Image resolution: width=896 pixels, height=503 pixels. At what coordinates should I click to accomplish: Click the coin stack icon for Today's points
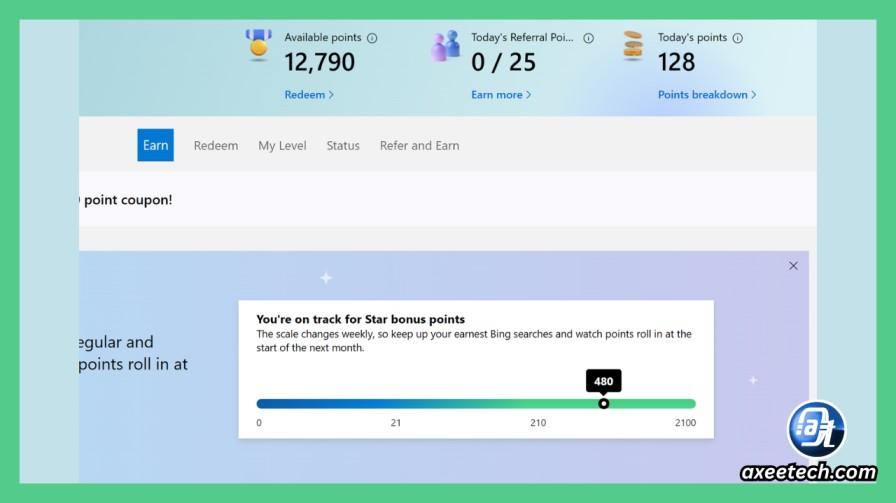point(633,45)
